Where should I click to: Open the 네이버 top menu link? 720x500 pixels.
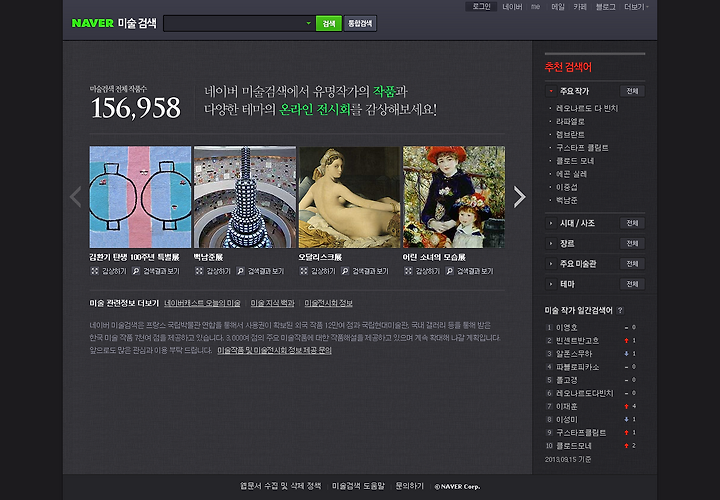512,7
